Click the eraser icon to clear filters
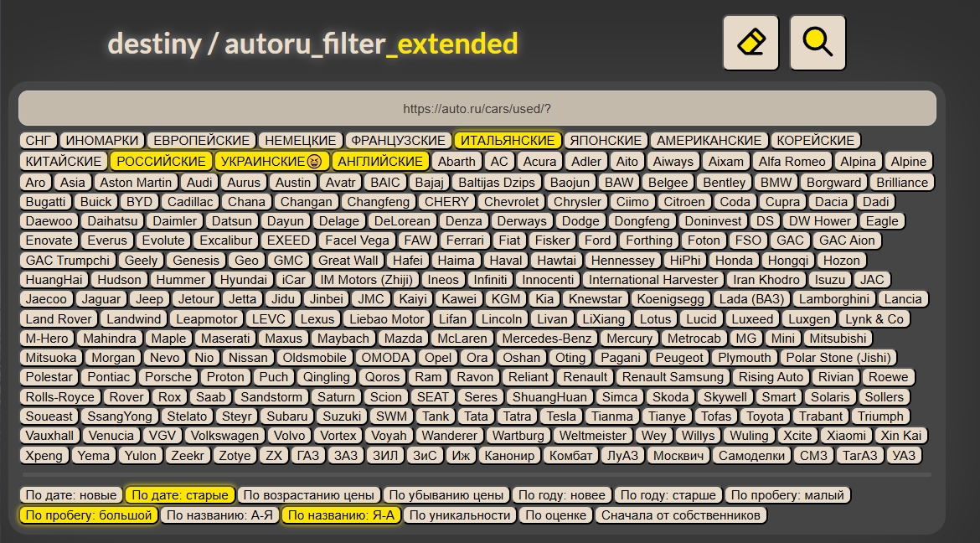This screenshot has height=543, width=980. (750, 42)
